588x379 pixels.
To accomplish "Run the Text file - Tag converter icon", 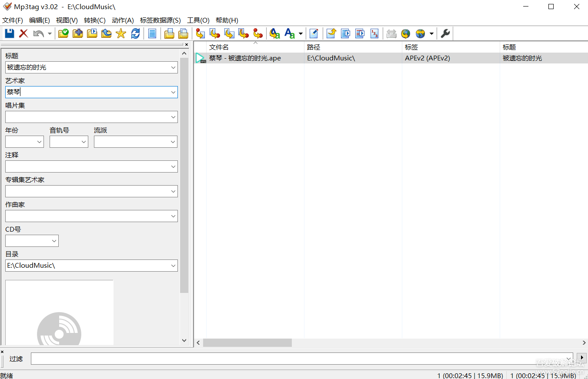I will coord(244,33).
